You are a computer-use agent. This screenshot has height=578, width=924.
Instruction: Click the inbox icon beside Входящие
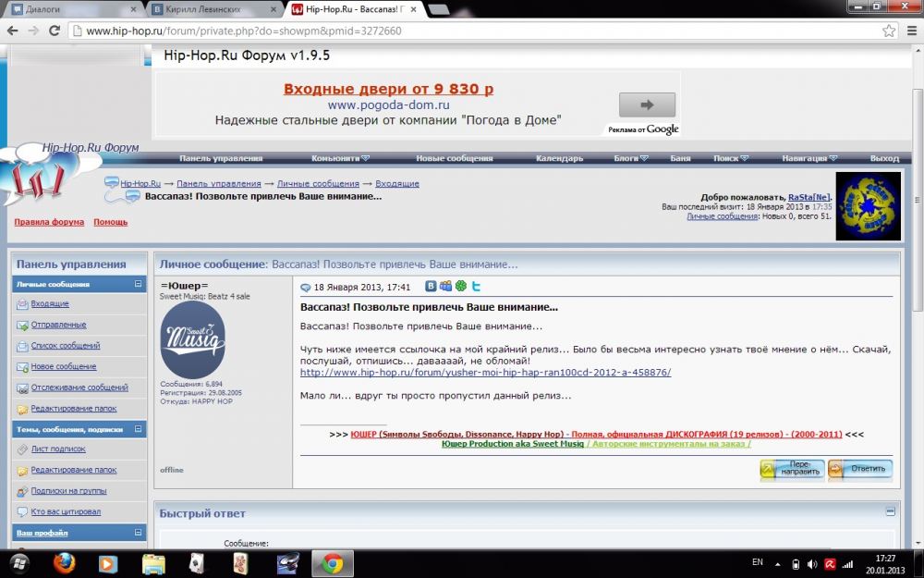[22, 304]
